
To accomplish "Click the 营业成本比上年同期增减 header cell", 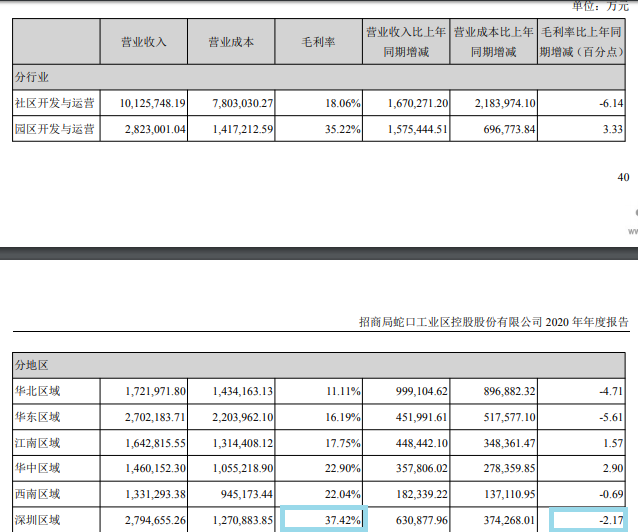I will click(494, 42).
